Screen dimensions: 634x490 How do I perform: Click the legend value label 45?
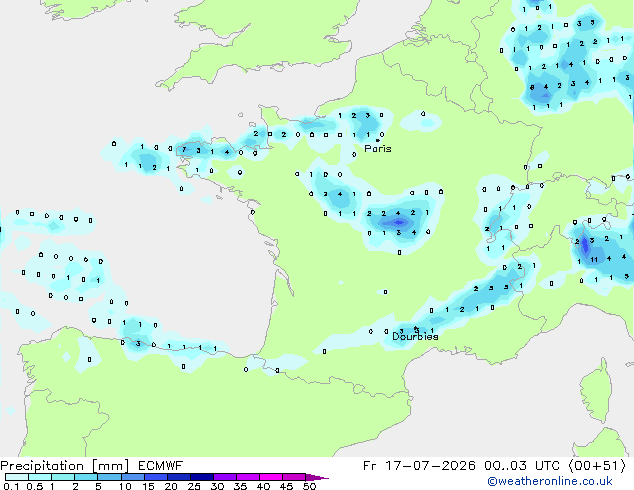(286, 486)
